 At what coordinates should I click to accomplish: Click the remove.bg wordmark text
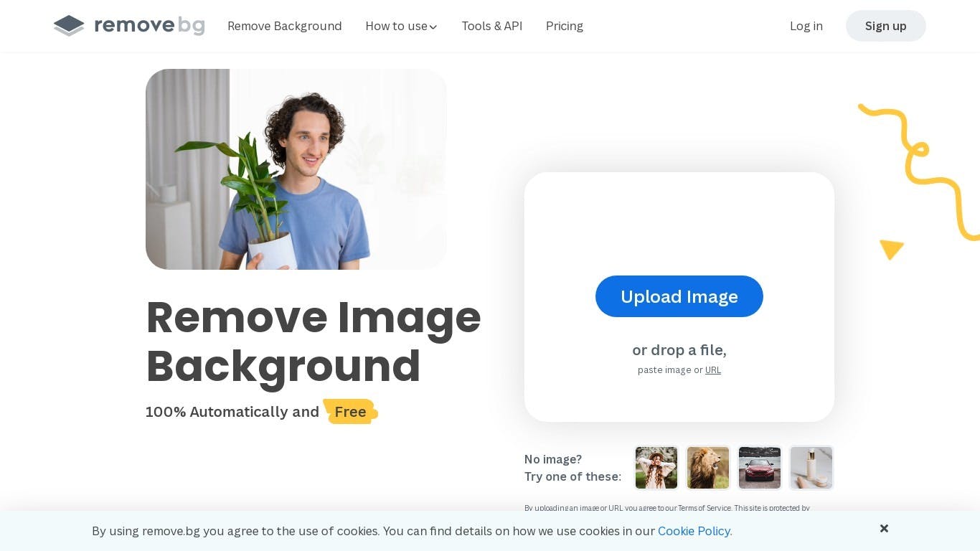[x=149, y=26]
